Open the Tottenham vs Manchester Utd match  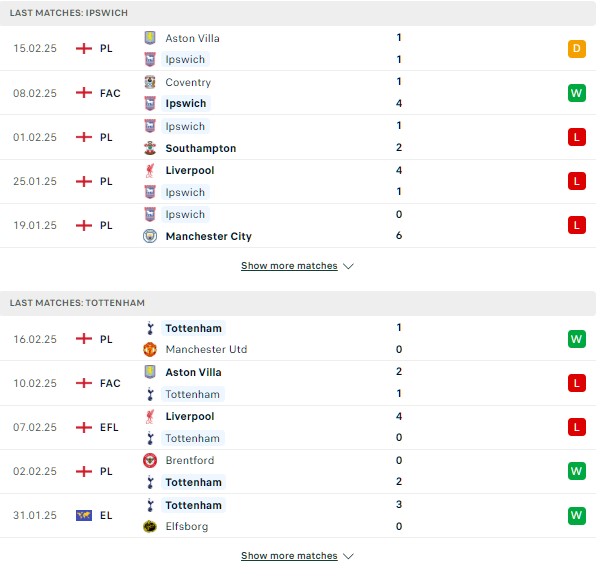point(298,338)
